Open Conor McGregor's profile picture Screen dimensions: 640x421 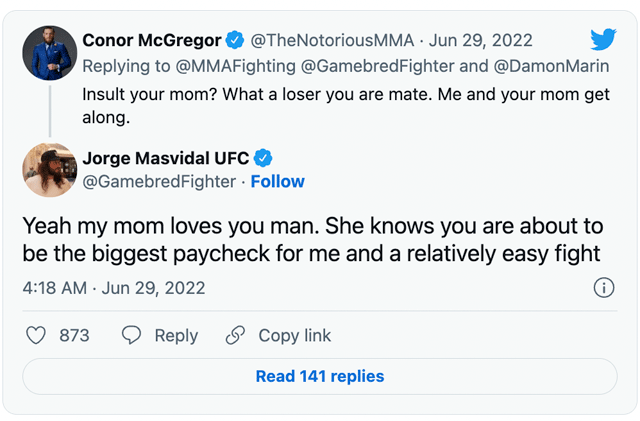49,53
